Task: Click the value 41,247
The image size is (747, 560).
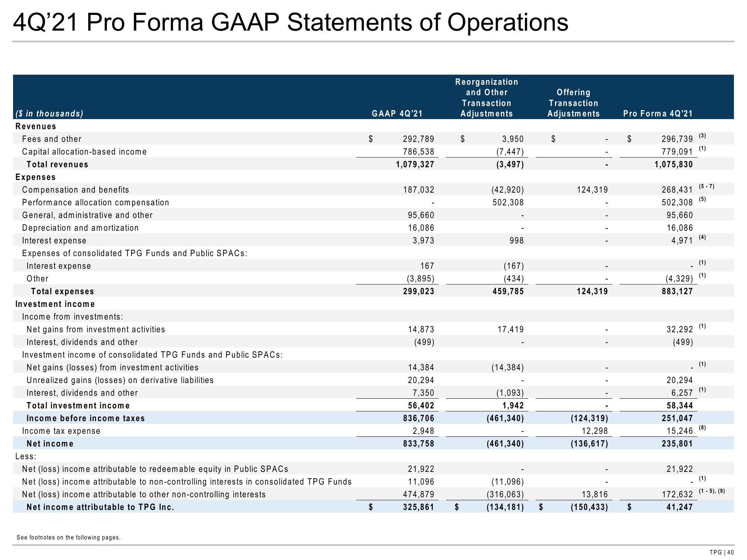Action: (x=680, y=507)
